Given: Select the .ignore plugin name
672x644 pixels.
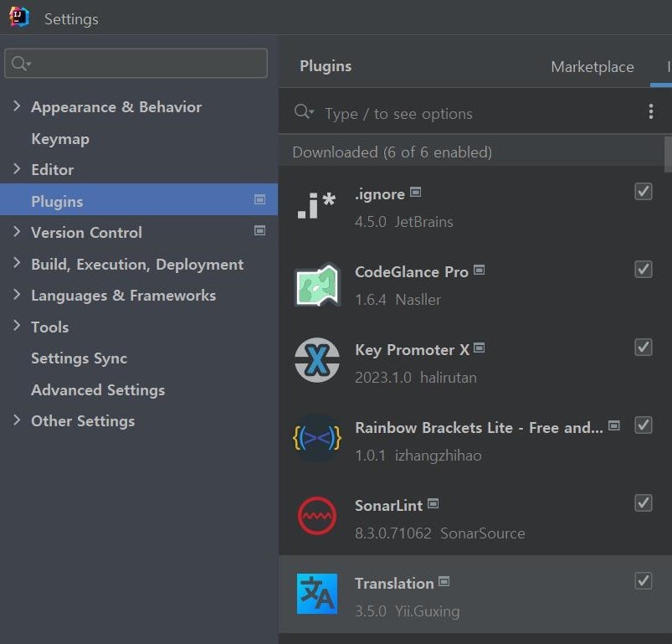Looking at the screenshot, I should point(380,194).
